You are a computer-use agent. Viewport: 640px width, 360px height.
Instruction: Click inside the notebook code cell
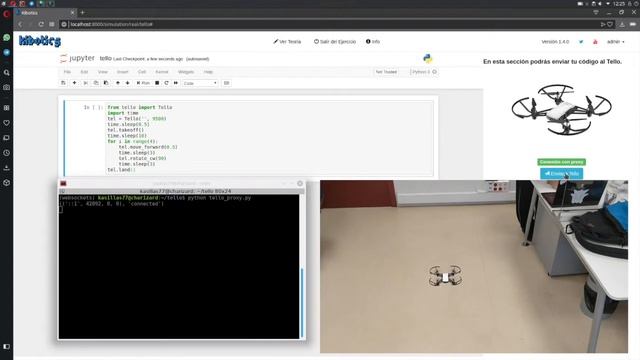click(x=269, y=138)
